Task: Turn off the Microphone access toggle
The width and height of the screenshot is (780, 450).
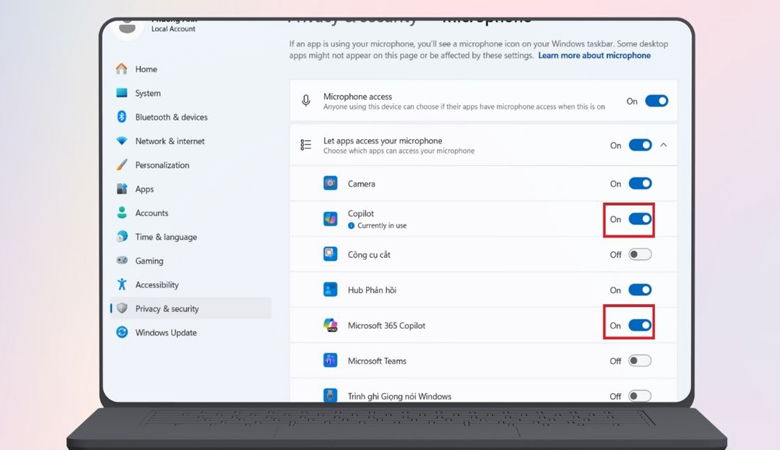Action: click(656, 101)
